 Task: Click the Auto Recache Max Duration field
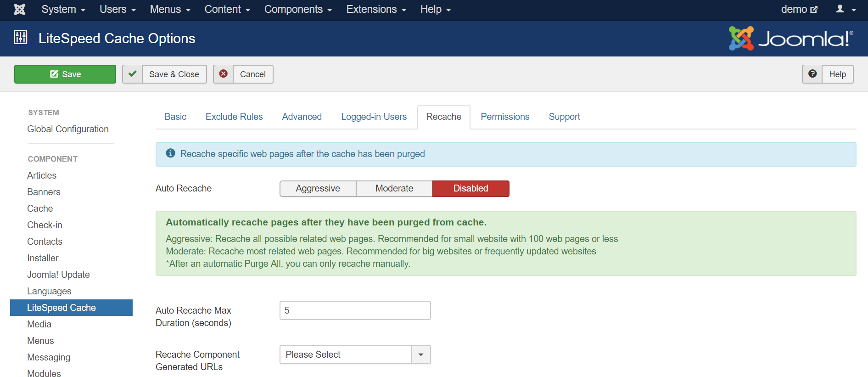point(355,310)
